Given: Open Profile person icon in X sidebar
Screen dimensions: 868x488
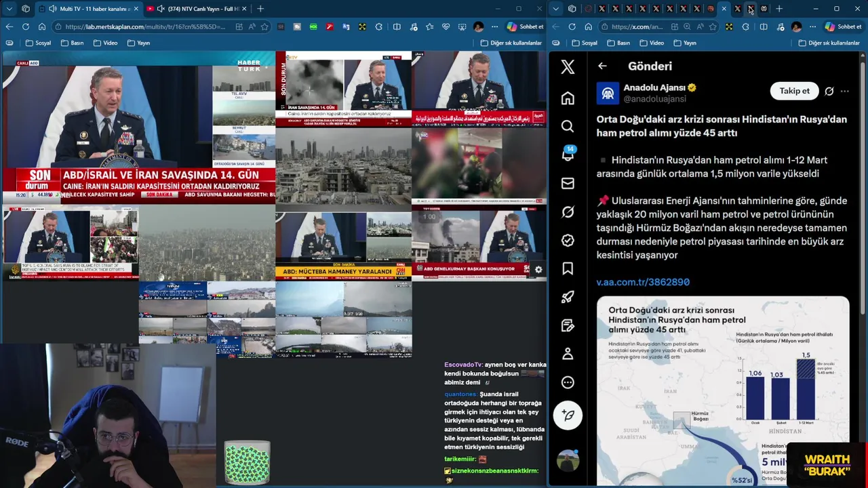Looking at the screenshot, I should coord(568,354).
